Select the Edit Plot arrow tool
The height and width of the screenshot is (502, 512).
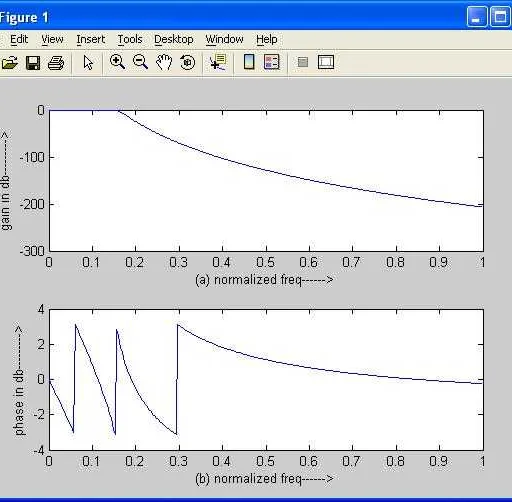point(88,62)
